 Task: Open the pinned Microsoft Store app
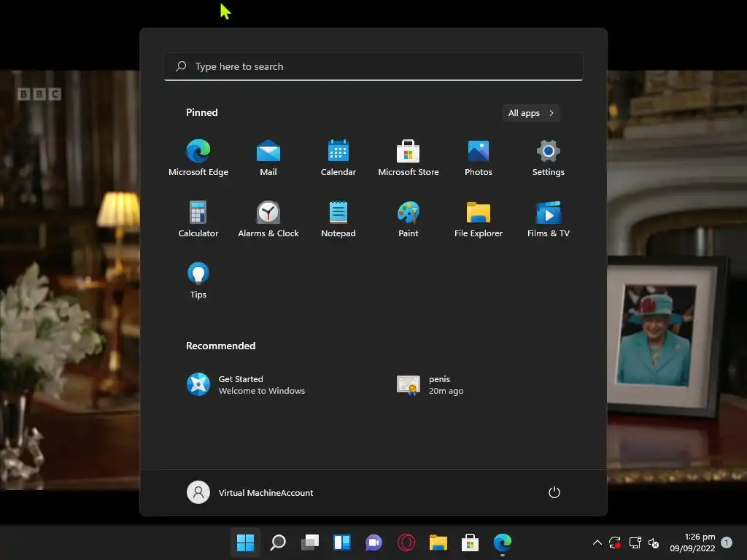pos(409,157)
